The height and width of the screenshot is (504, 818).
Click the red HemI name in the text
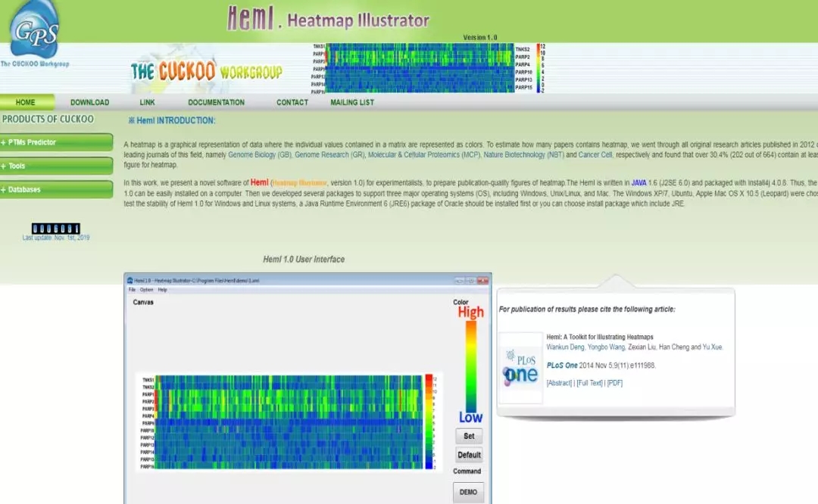click(259, 182)
